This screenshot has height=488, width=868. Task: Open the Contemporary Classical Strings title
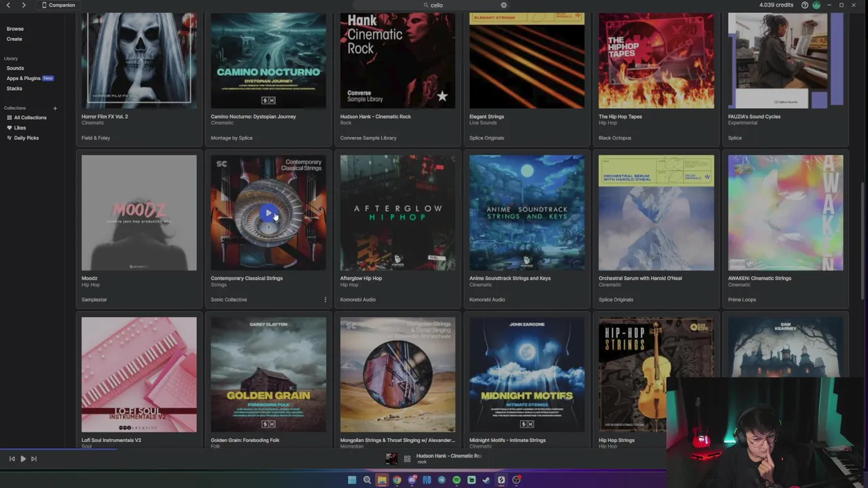click(x=247, y=278)
